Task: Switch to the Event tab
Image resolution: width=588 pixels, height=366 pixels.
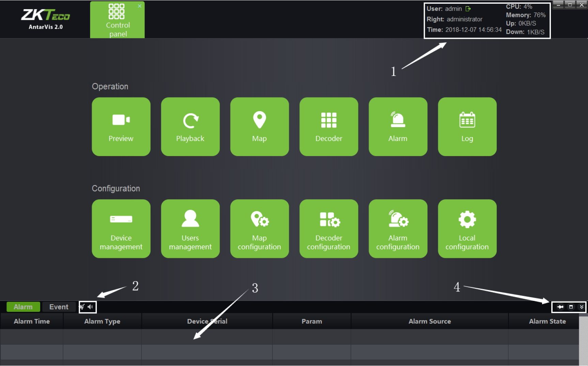Action: click(59, 307)
